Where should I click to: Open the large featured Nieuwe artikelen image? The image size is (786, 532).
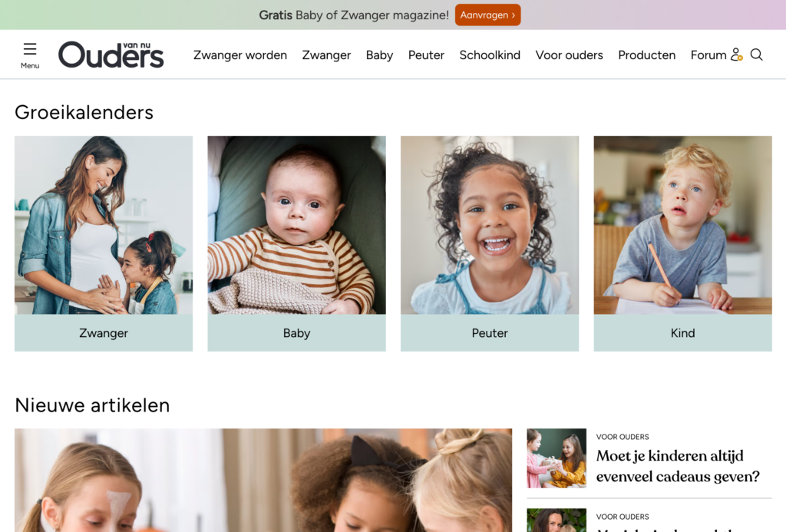(263, 480)
